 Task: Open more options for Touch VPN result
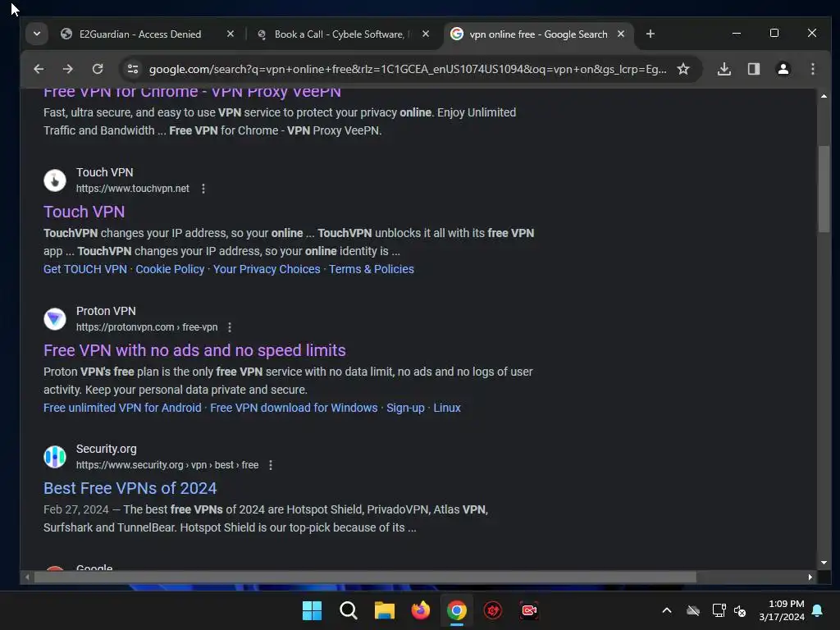point(203,189)
